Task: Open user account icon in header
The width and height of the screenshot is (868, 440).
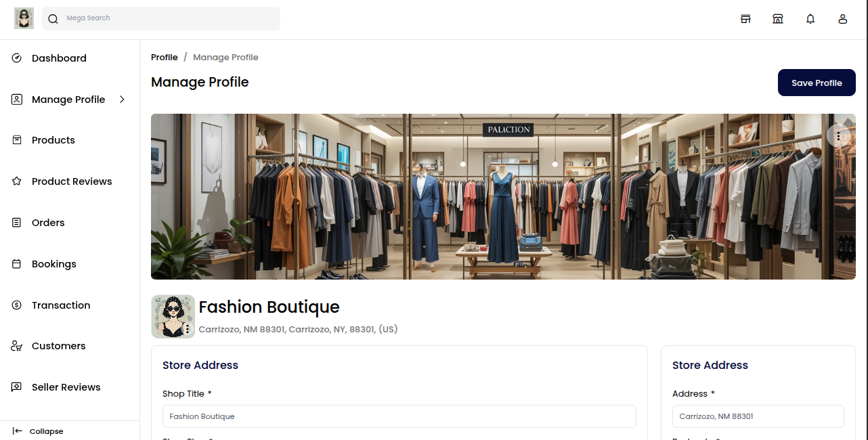Action: coord(843,19)
